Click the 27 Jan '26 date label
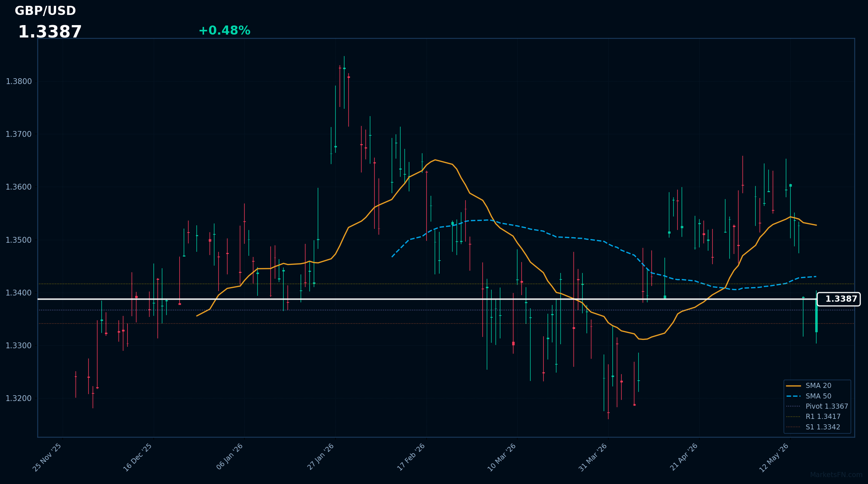This screenshot has height=484, width=868. (321, 457)
